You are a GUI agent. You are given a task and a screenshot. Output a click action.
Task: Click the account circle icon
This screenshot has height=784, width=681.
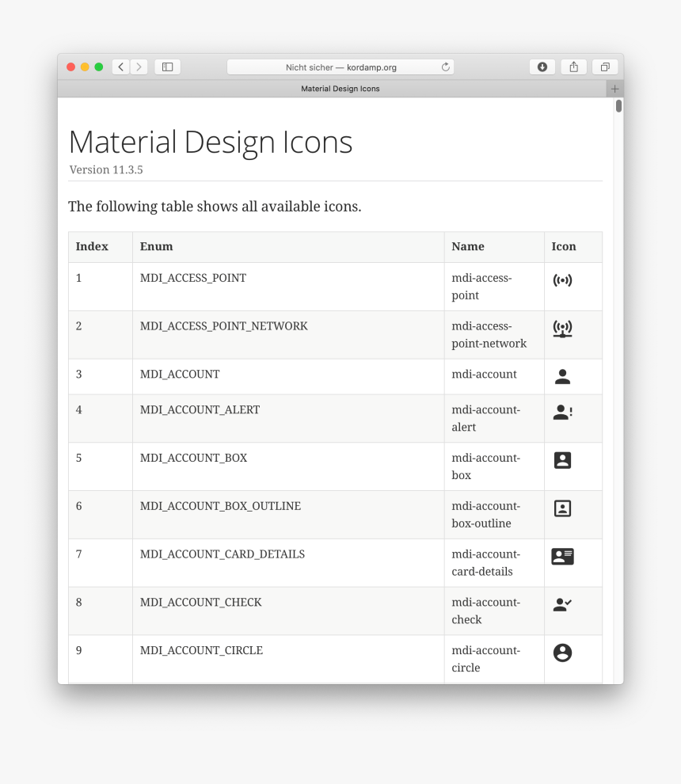[562, 653]
